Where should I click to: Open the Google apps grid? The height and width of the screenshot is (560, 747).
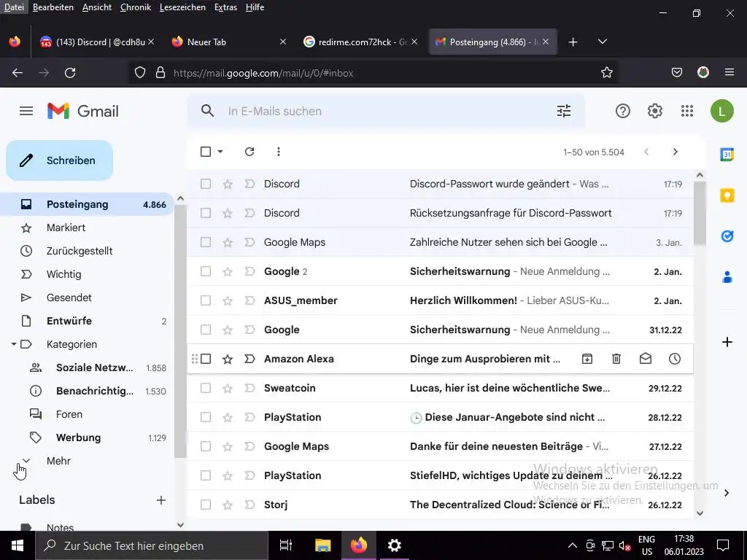[687, 111]
